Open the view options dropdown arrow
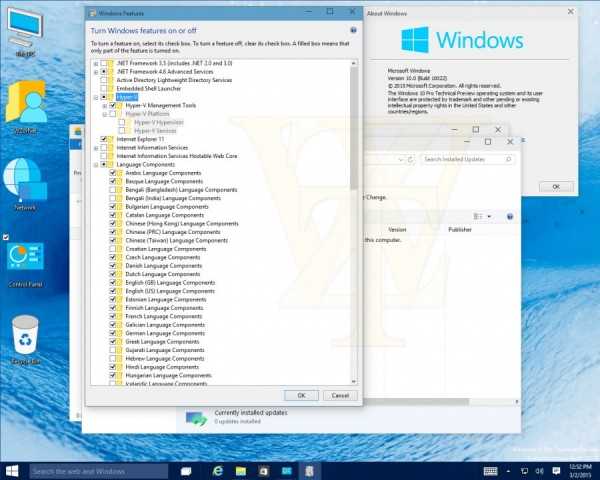 pos(489,217)
